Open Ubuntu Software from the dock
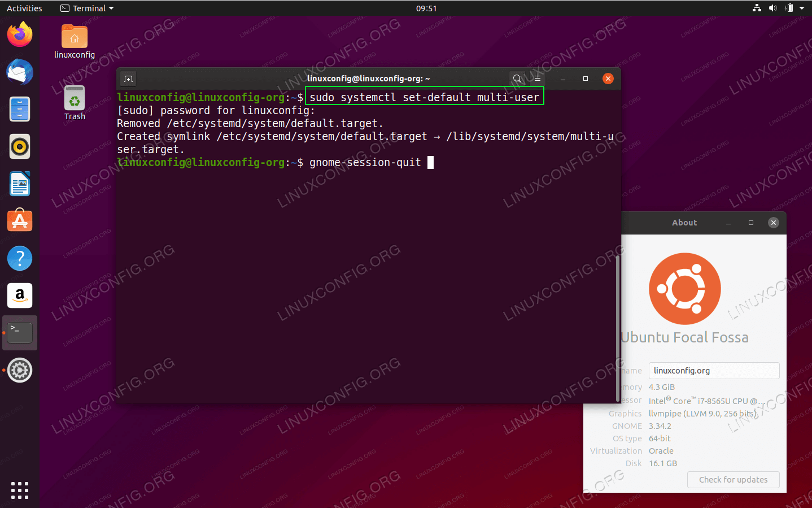Screen dimensions: 812x508 pyautogui.click(x=19, y=220)
